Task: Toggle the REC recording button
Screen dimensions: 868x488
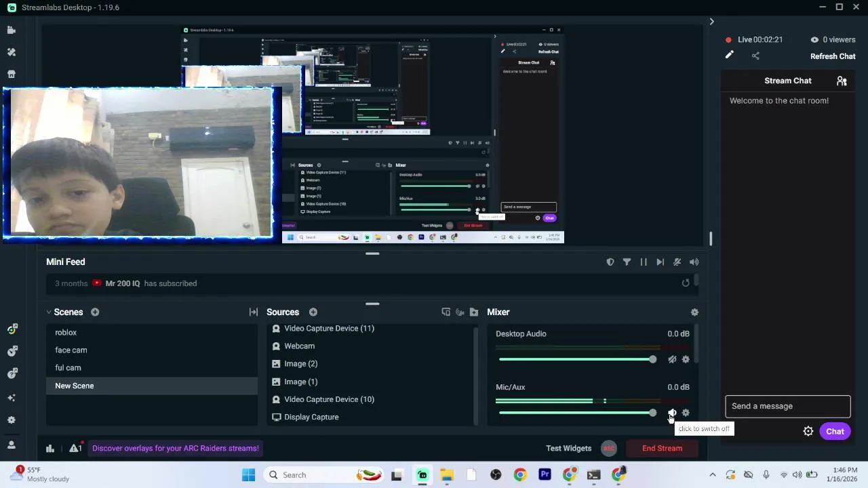Action: 609,448
